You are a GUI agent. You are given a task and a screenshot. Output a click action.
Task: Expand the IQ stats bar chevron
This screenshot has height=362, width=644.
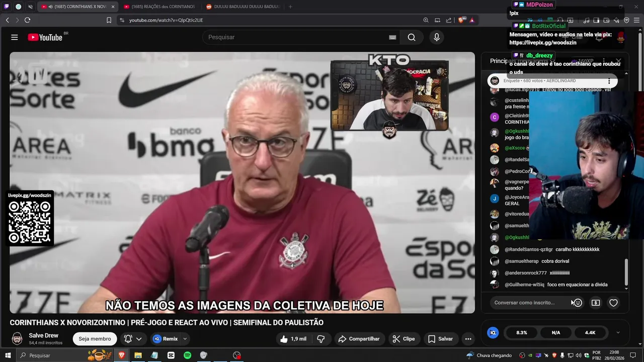(618, 333)
